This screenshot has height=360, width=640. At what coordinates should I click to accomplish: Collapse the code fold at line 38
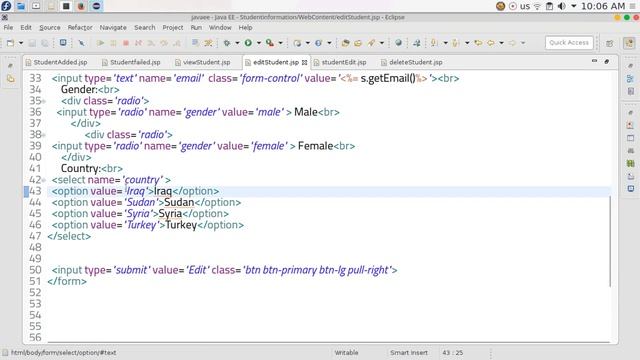pos(44,135)
